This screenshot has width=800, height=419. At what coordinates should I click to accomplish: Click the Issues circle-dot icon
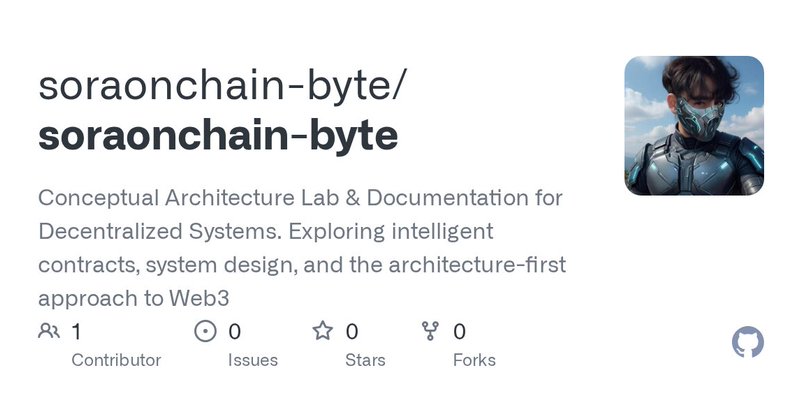coord(205,331)
